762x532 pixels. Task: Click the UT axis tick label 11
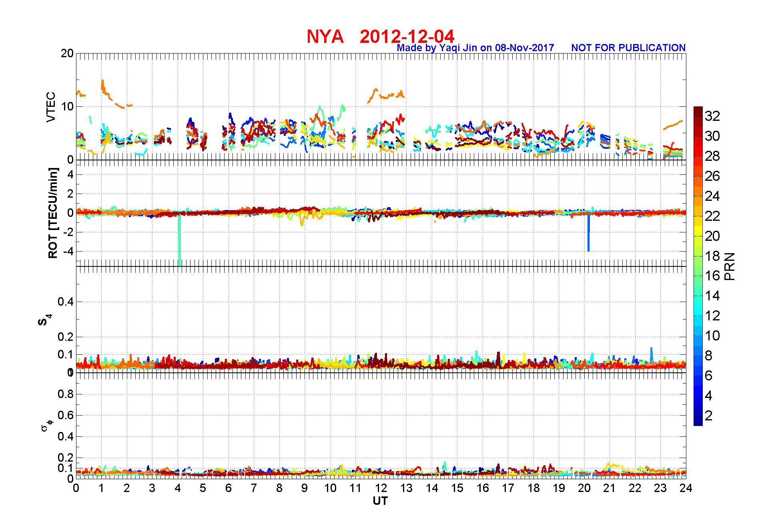point(355,488)
